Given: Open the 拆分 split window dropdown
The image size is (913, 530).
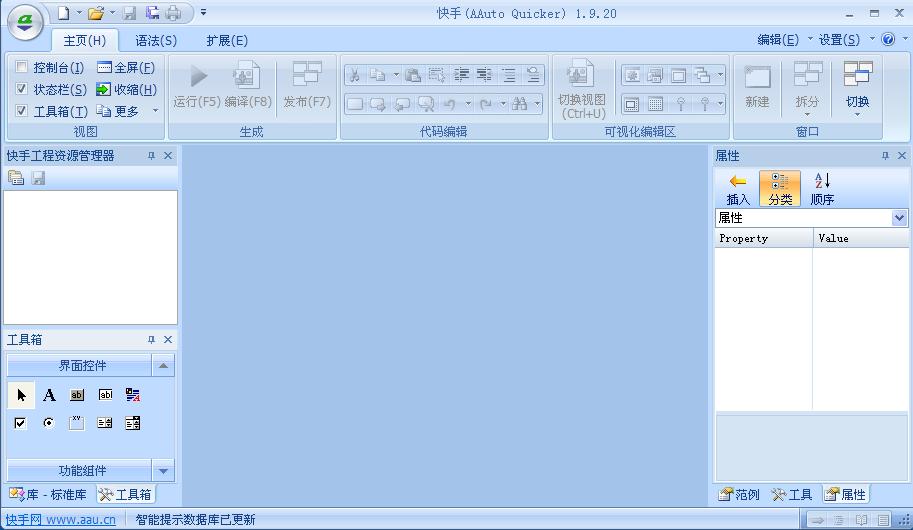Looking at the screenshot, I should coord(807,114).
